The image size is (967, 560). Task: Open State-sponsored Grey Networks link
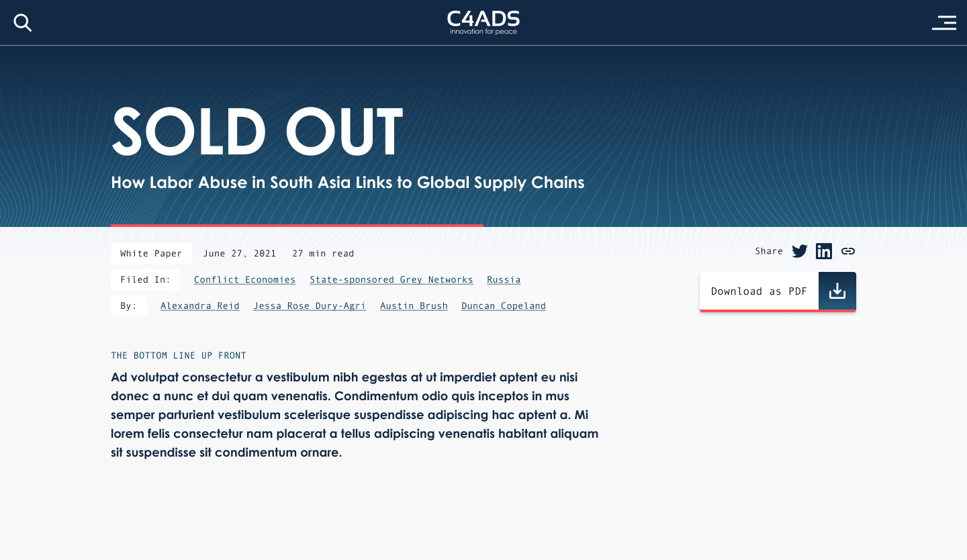[392, 279]
